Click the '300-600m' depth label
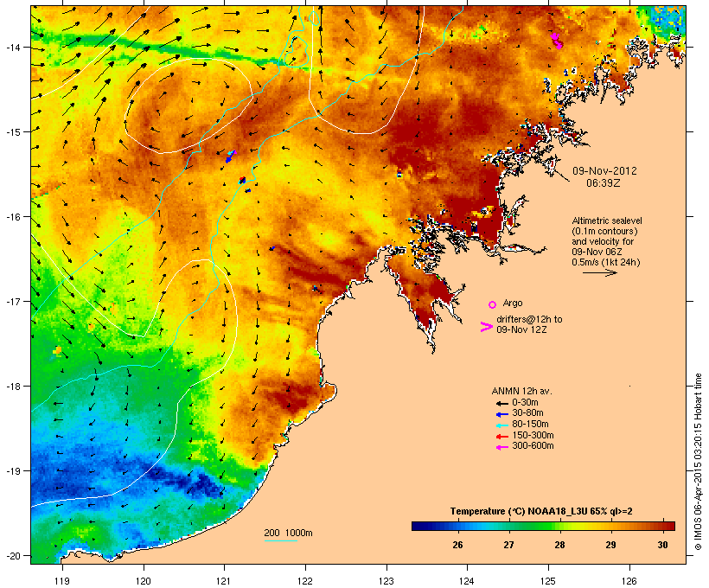This screenshot has height=588, width=709. [x=533, y=446]
